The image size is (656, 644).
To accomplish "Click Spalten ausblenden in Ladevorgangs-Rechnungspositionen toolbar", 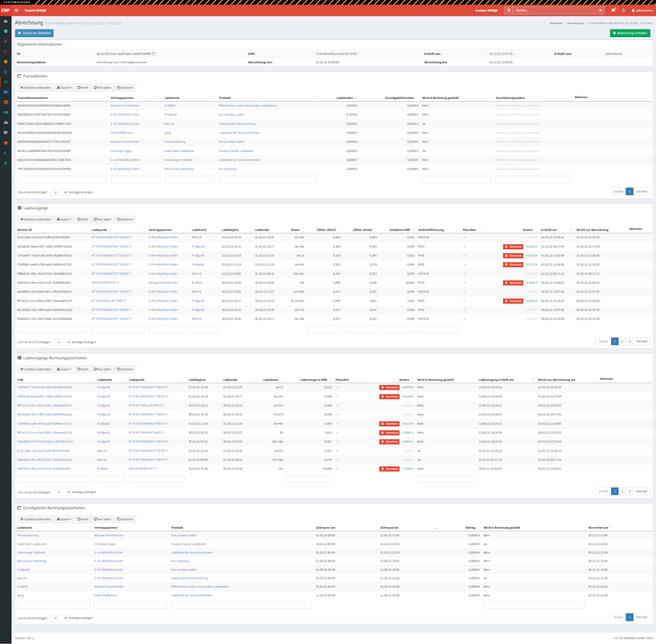I will [36, 370].
